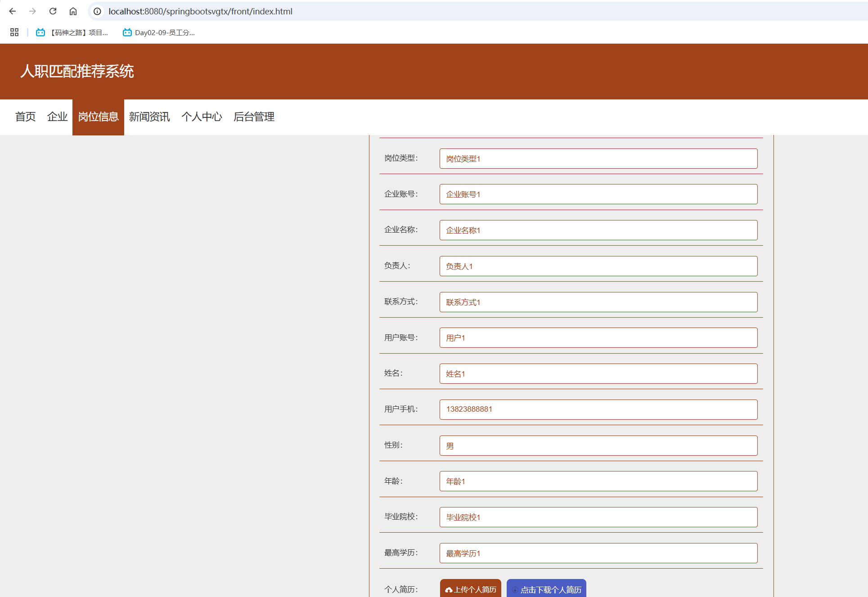Viewport: 868px width, 597px height.
Task: Click the browser back arrow icon
Action: point(13,11)
